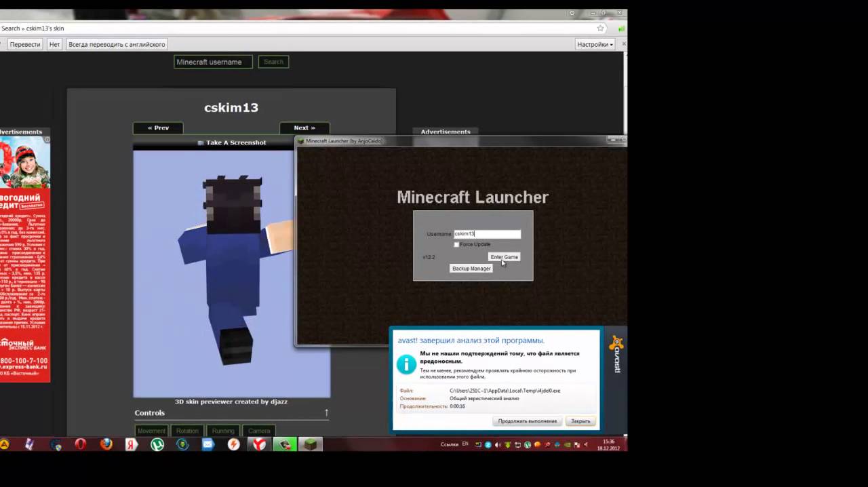868x487 pixels.
Task: Click the highlighted green taskbar app icon
Action: coord(285,444)
